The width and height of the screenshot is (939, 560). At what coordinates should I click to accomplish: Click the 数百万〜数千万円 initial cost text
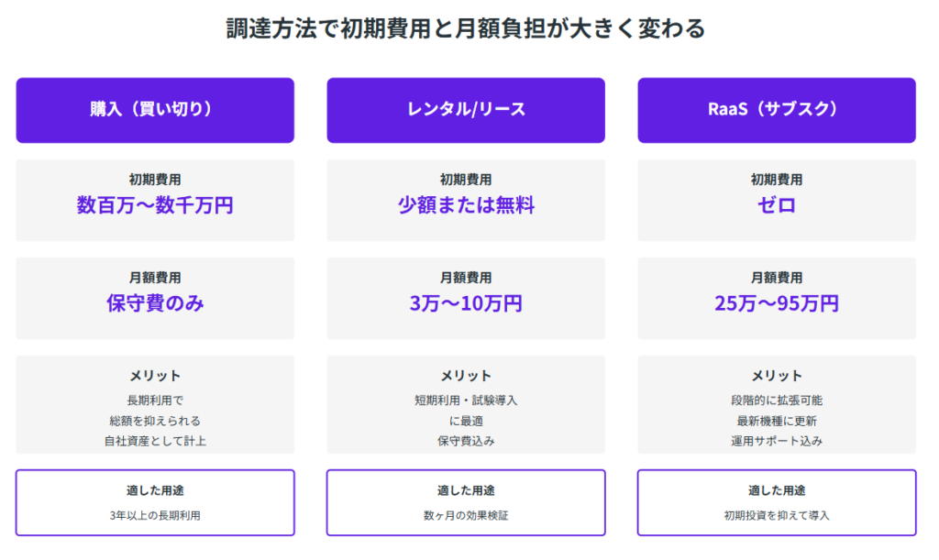[155, 206]
